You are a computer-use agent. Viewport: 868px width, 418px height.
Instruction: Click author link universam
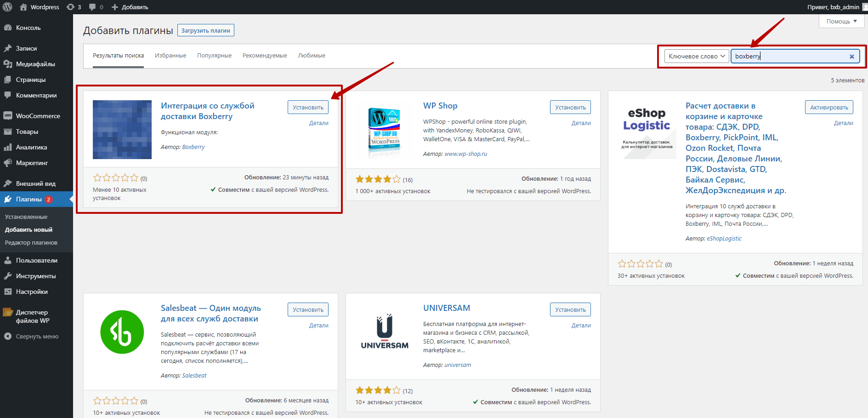click(x=458, y=365)
